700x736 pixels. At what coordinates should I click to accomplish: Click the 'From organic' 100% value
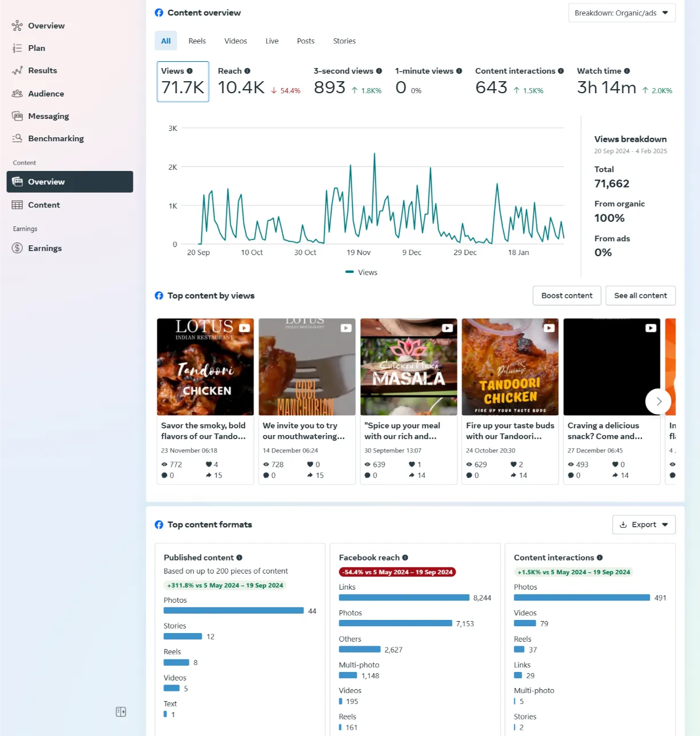(610, 218)
